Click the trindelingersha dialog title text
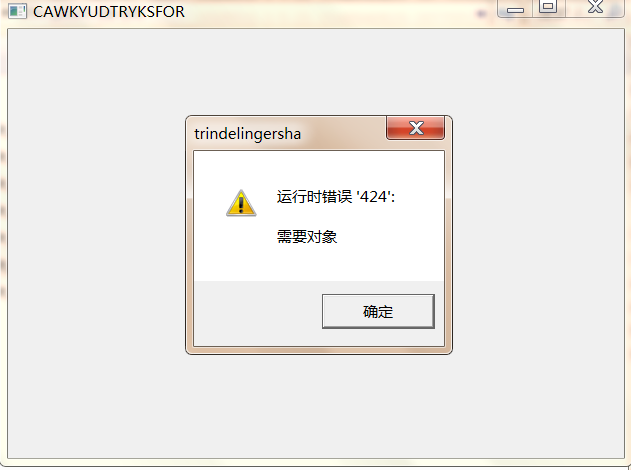Viewport: 631px width, 470px height. 247,134
